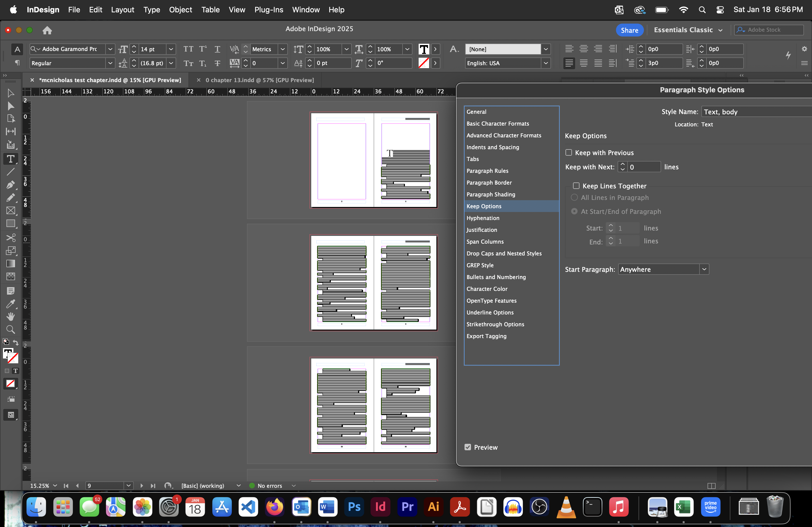Open the language dropdown showing English: USA

[x=546, y=63]
